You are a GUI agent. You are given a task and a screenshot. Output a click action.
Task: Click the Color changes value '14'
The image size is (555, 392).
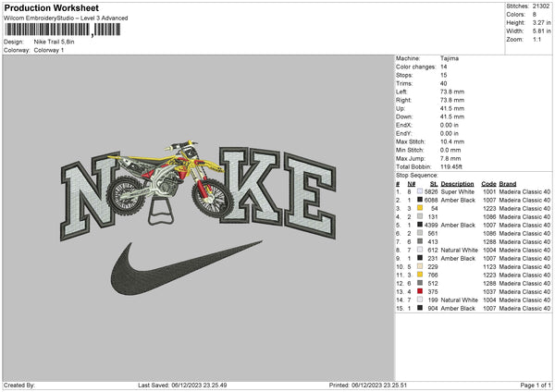point(443,67)
